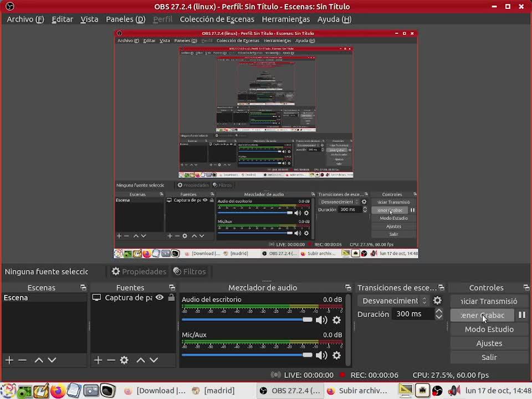Launch Firefox from taskbar launcher

58,391
